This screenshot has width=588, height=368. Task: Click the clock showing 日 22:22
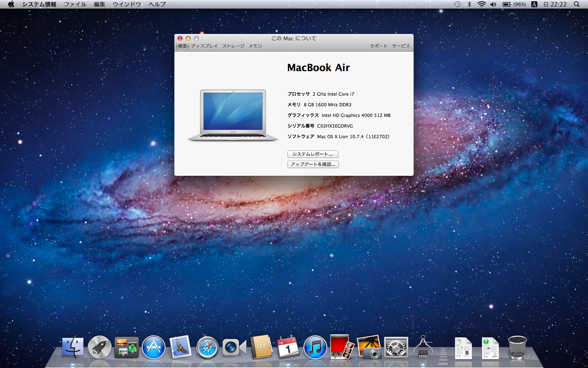pos(555,4)
